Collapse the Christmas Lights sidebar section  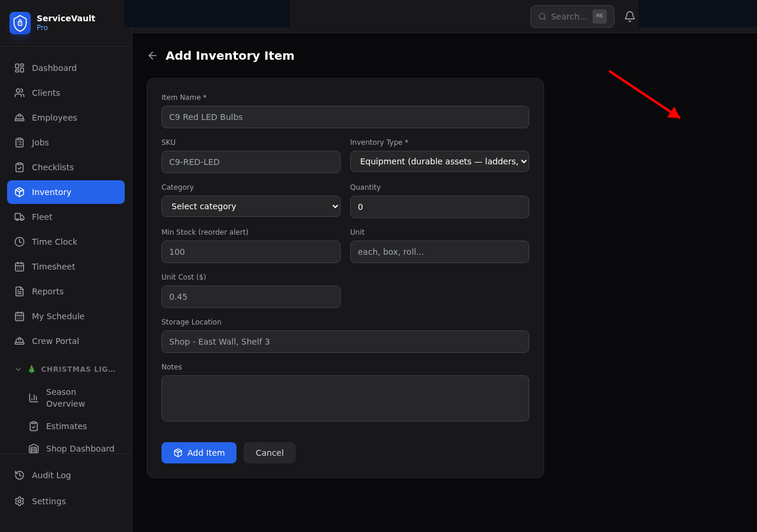18,369
